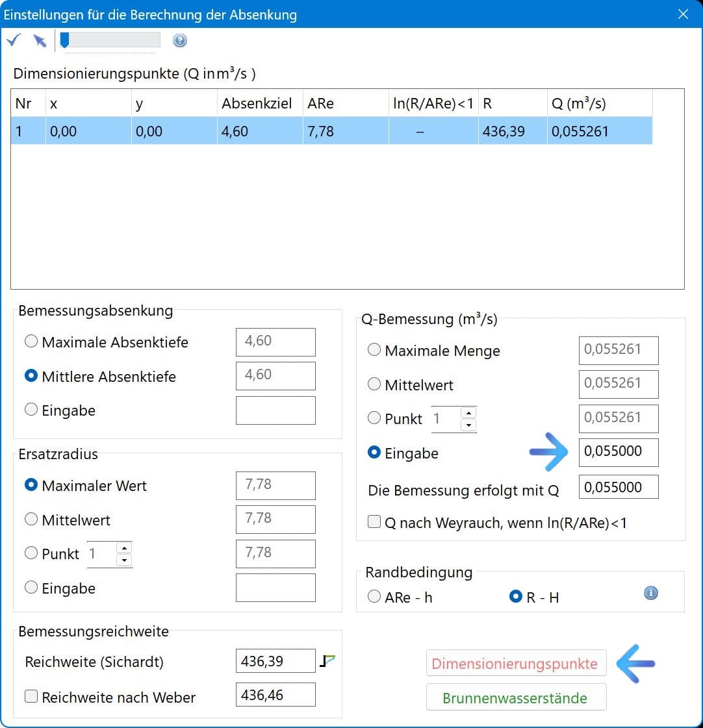703x728 pixels.
Task: Click the blue slider handle in toolbar
Action: coord(64,41)
